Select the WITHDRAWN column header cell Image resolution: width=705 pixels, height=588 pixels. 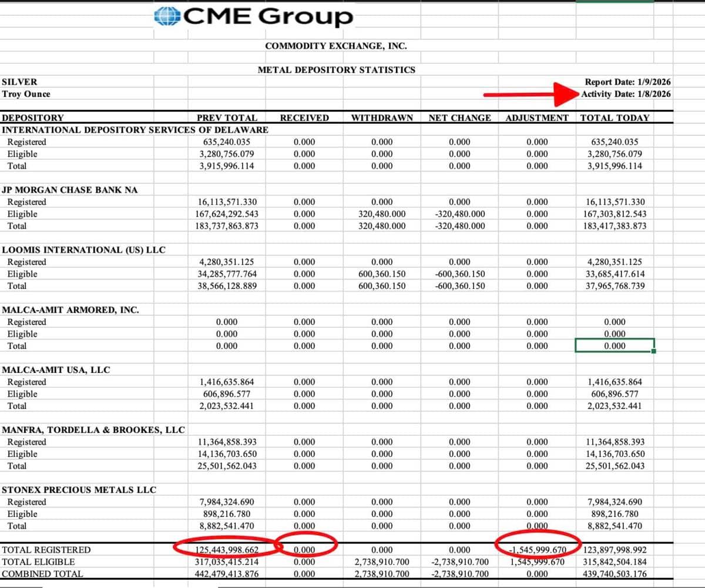point(381,117)
